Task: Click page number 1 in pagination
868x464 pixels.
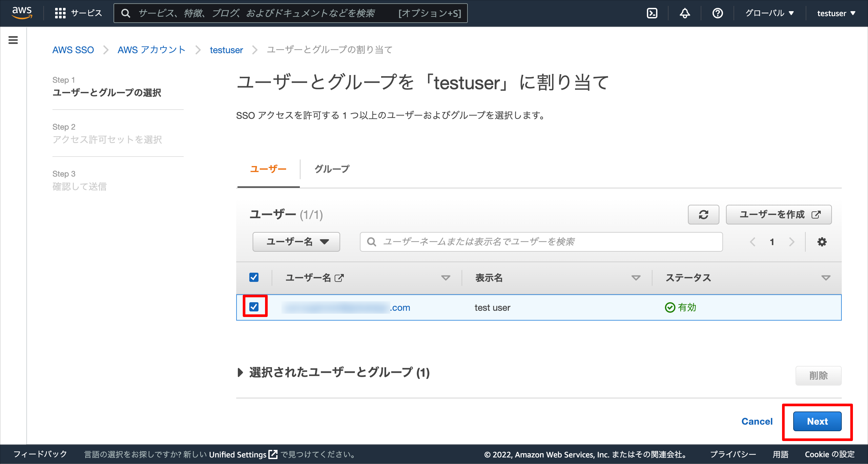Action: tap(772, 242)
